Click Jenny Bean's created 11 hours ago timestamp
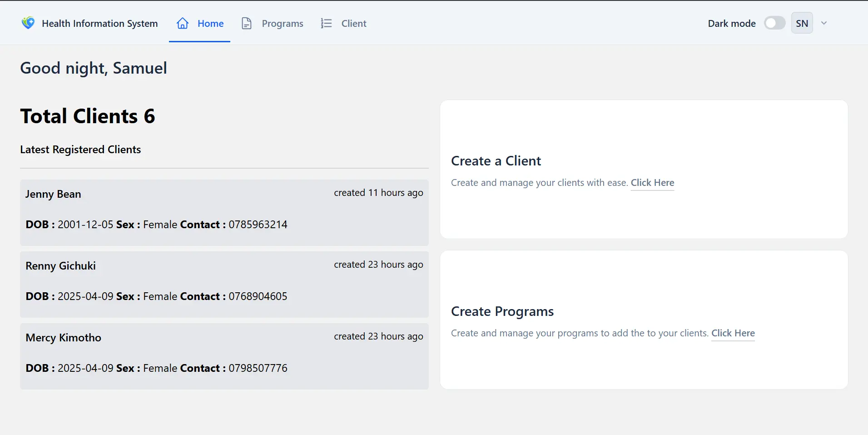This screenshot has width=868, height=435. pyautogui.click(x=378, y=193)
